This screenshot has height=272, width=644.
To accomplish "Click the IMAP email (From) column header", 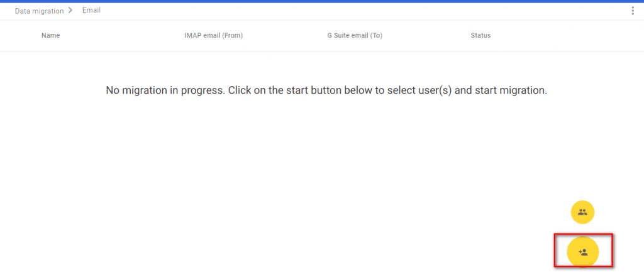I will coord(213,36).
